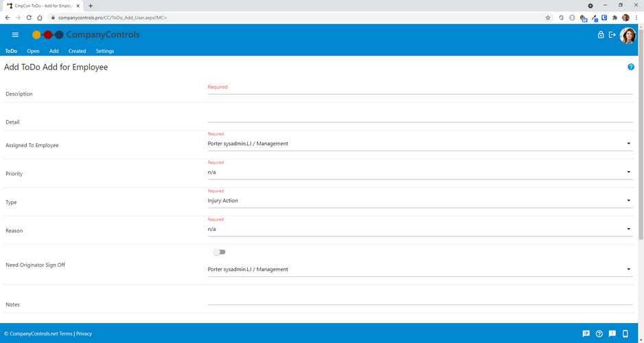644x343 pixels.
Task: Open the user avatar photo in header
Action: (x=628, y=36)
